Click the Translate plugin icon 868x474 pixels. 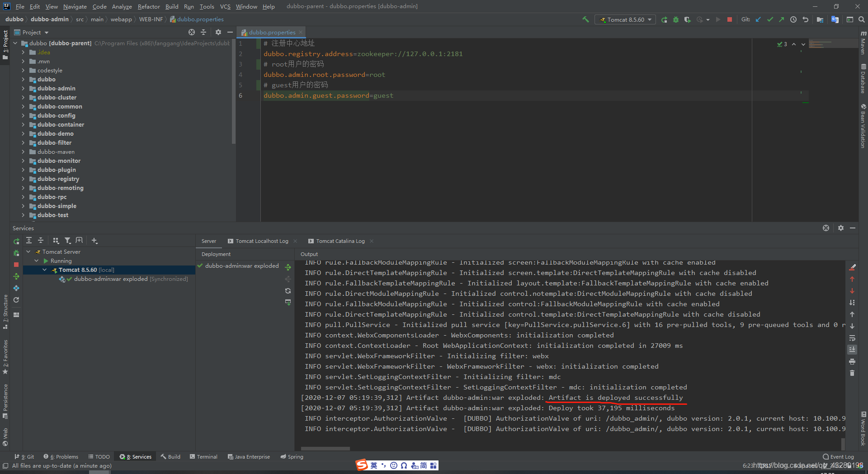click(x=835, y=19)
